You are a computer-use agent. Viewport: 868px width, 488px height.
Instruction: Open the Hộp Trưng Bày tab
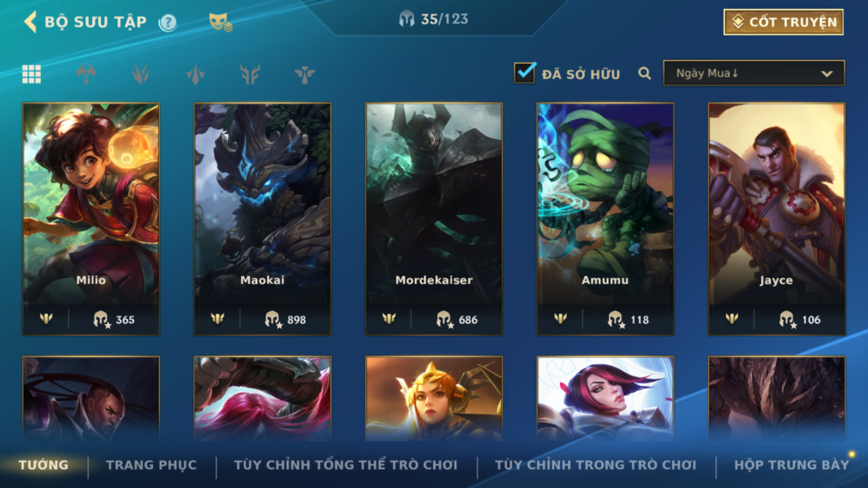[x=792, y=465]
